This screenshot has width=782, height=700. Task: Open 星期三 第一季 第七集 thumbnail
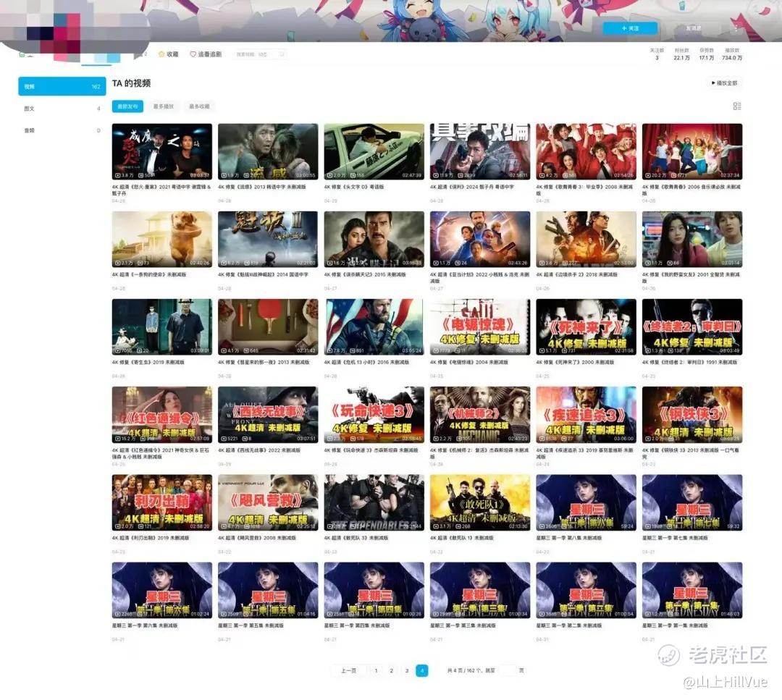click(692, 502)
